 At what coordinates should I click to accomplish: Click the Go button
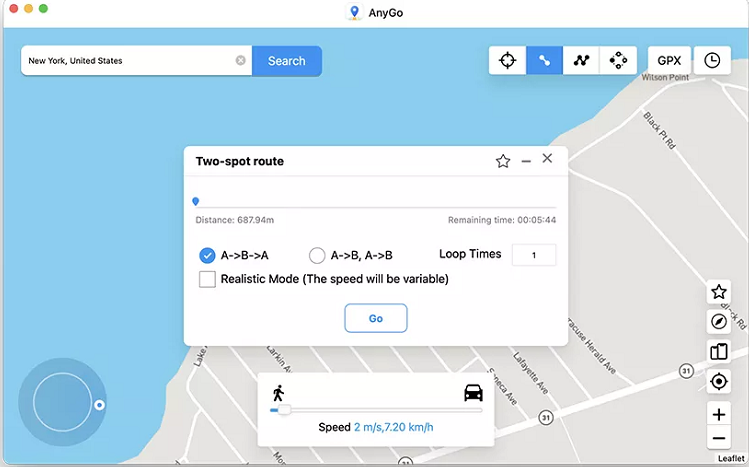tap(376, 318)
